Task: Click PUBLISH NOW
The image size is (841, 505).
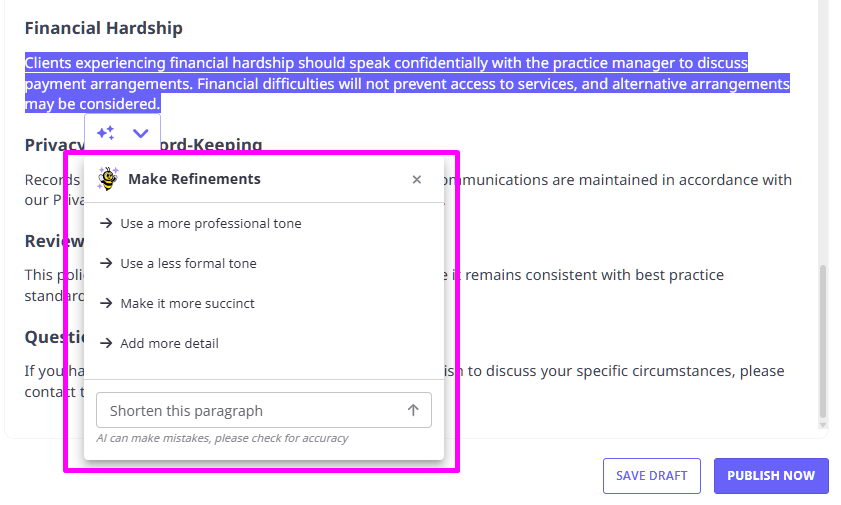Action: click(771, 476)
